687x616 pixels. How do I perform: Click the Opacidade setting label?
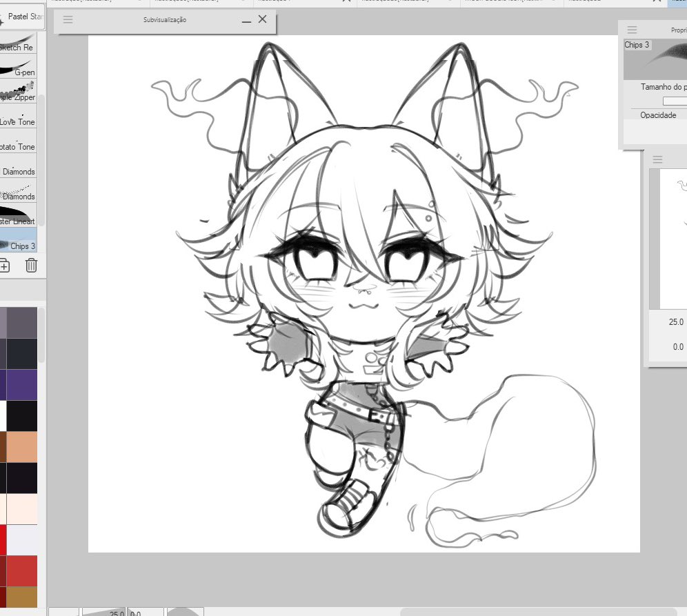coord(658,115)
